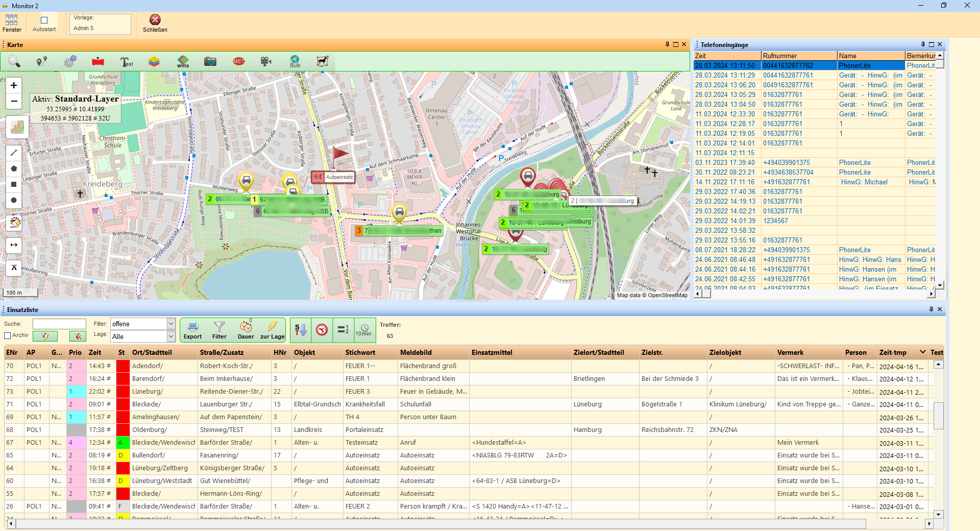
Task: Open the Filter 'offene' dropdown
Action: 171,324
